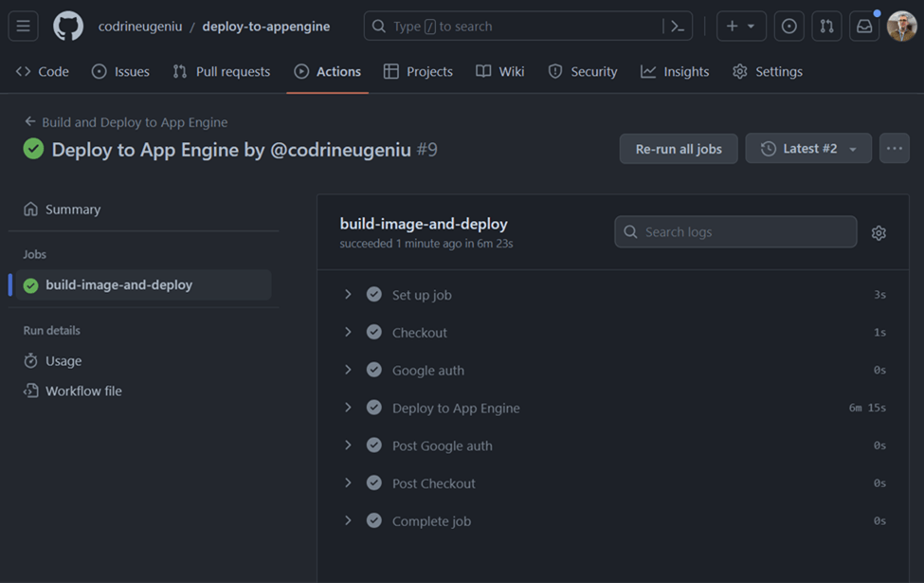The height and width of the screenshot is (583, 924).
Task: Open the notifications inbox icon
Action: 864,27
